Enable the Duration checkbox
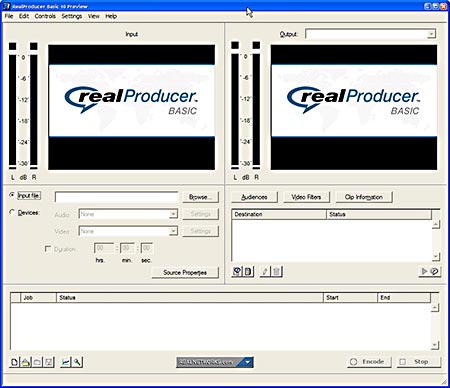Image resolution: width=450 pixels, height=388 pixels. (48, 249)
